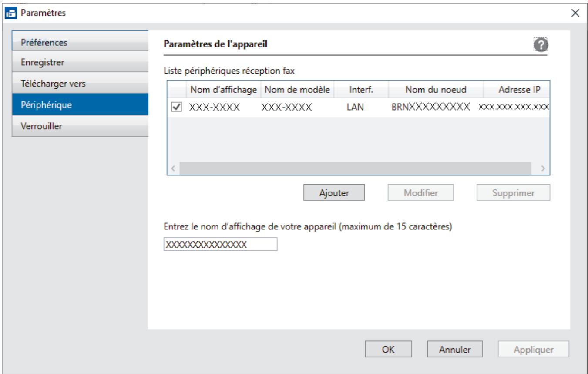588x374 pixels.
Task: Click the device display name input field
Action: 220,244
